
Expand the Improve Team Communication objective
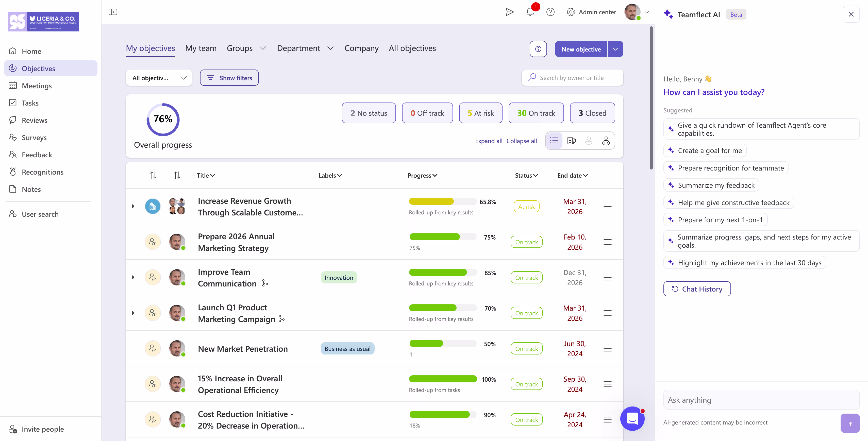[133, 277]
